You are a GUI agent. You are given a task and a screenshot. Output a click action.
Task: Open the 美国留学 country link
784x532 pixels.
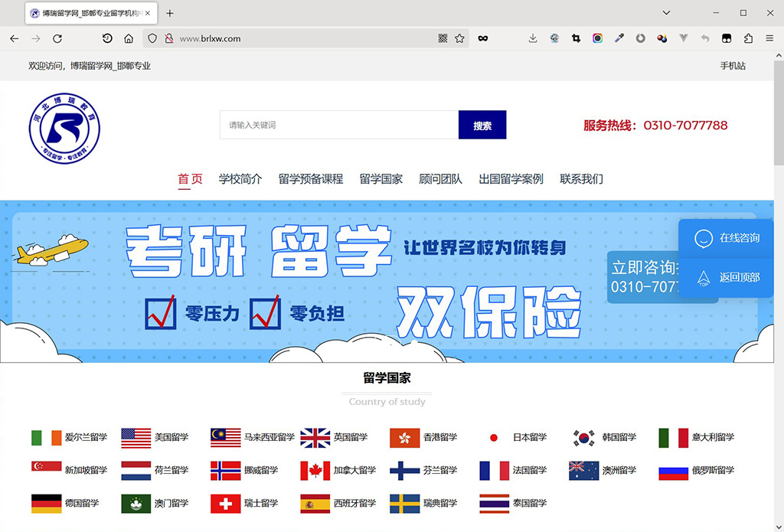(171, 437)
